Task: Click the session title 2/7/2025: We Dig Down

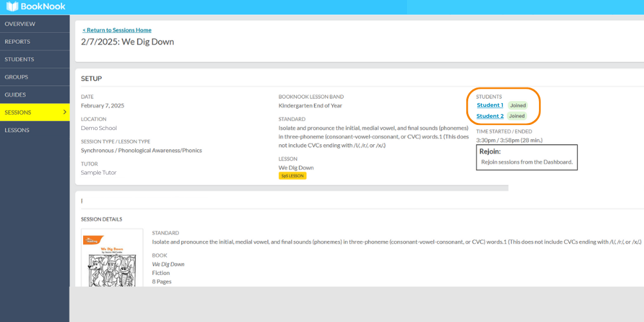Action: click(128, 42)
